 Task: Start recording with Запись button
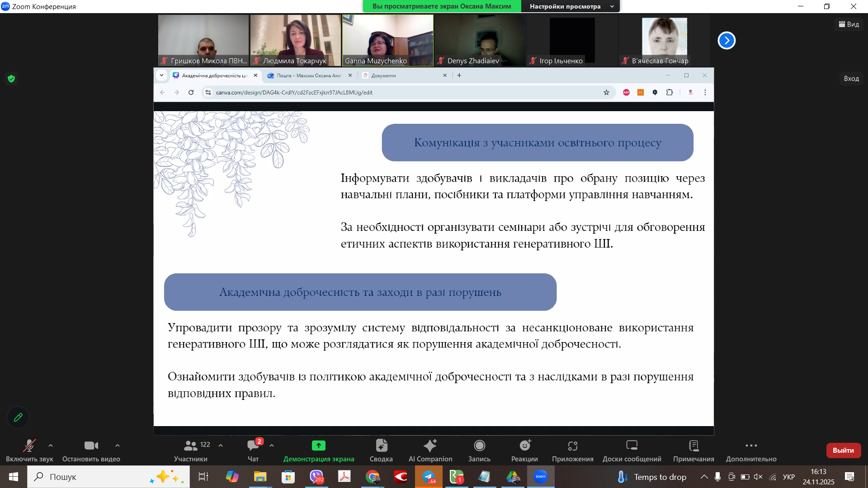[x=479, y=446]
